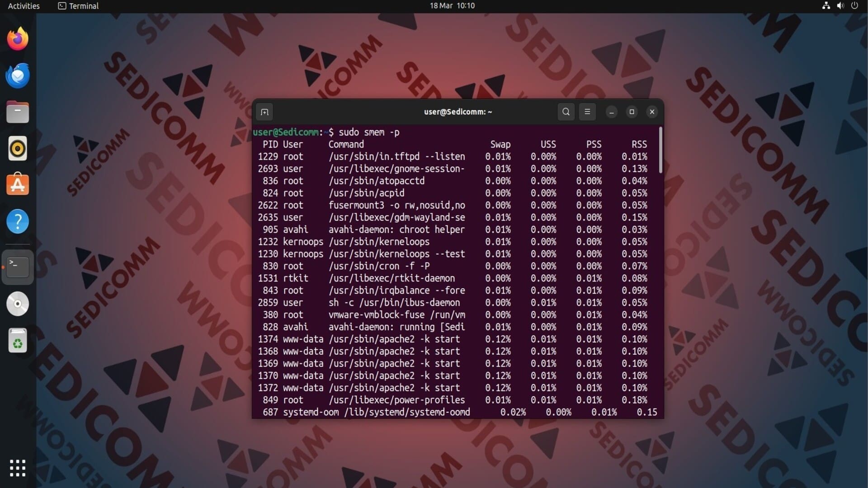Launch Firefox from the dock
Screen dimensions: 868x488
tap(18, 39)
